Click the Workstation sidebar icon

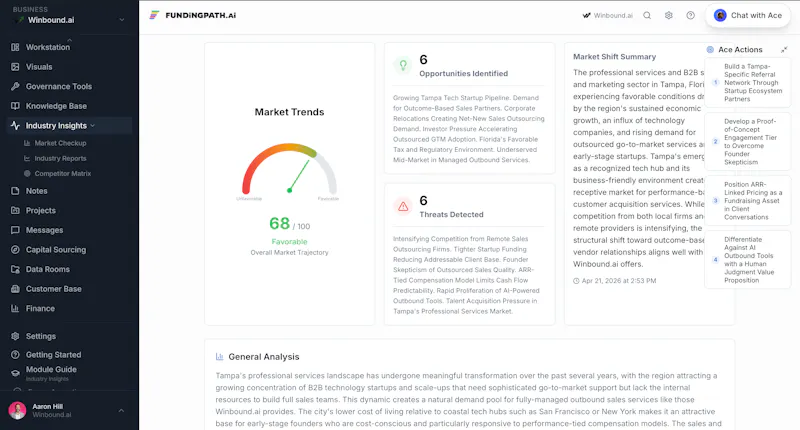[15, 47]
